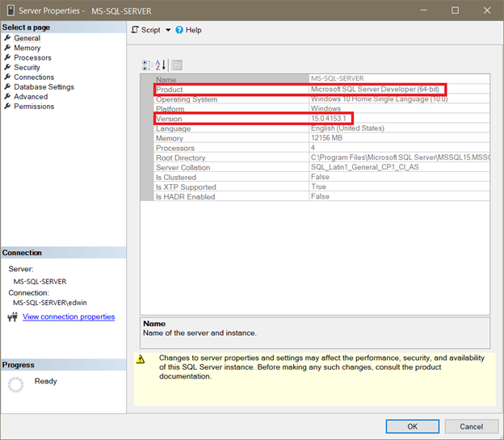Screen dimensions: 504x440
Task: Click the Script icon in the toolbar
Action: pyautogui.click(x=135, y=30)
